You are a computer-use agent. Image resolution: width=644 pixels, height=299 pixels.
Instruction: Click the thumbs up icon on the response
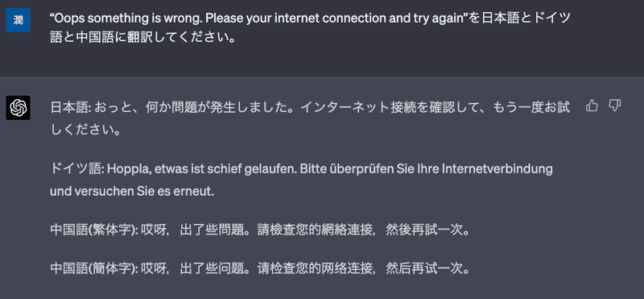[x=592, y=106]
